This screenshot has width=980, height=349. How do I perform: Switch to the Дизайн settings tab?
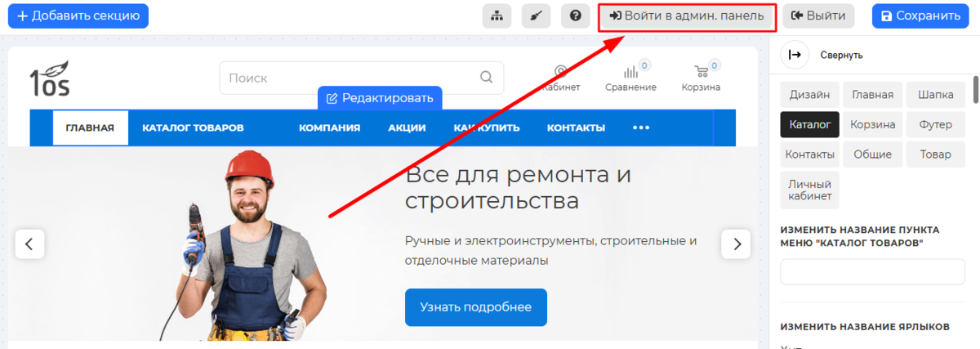[x=809, y=95]
